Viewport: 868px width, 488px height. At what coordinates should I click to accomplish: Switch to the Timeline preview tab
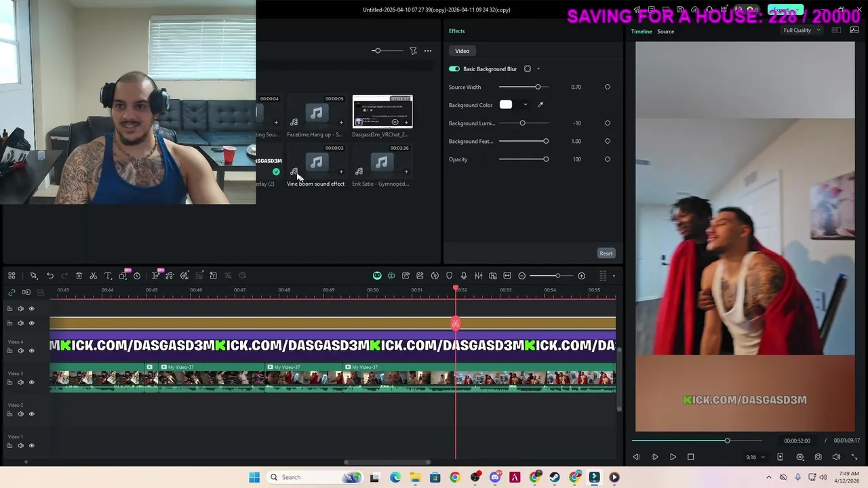(x=641, y=31)
